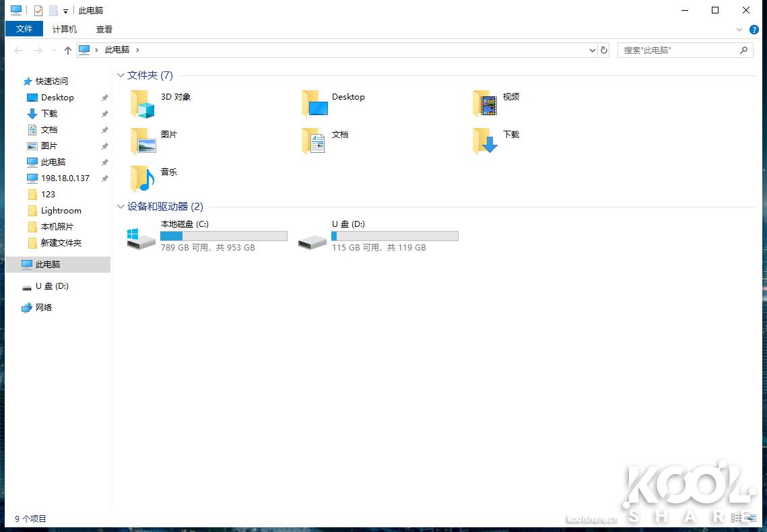Expand the chevron after 此电脑 in address bar

137,50
